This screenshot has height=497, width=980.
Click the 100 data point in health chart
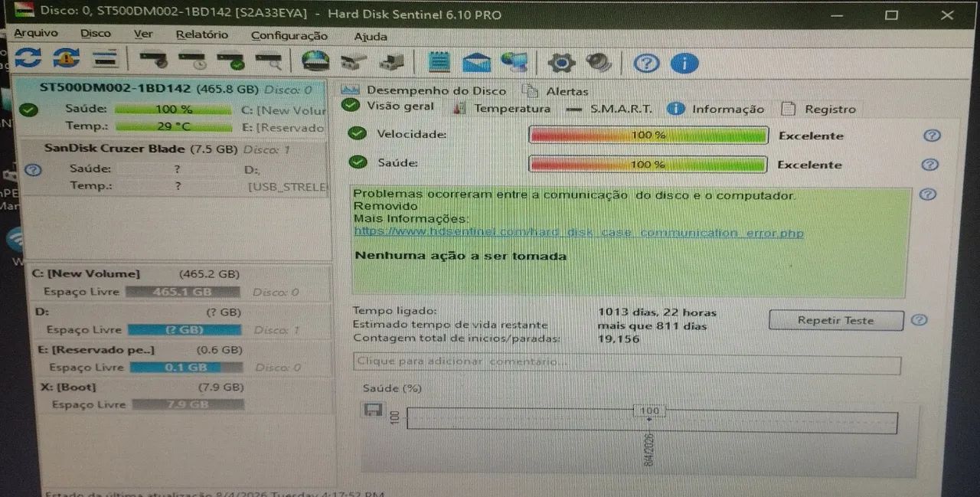[x=649, y=411]
